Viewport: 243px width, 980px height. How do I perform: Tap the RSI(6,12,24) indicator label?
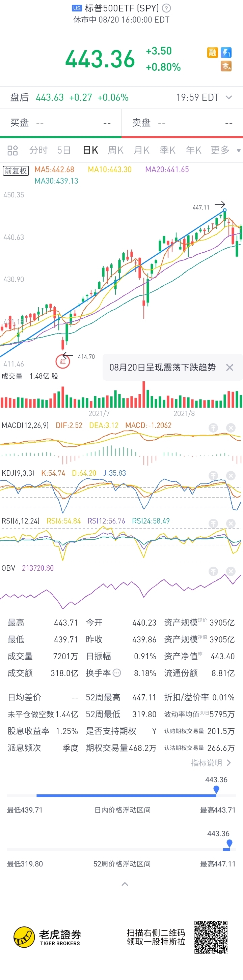click(21, 521)
